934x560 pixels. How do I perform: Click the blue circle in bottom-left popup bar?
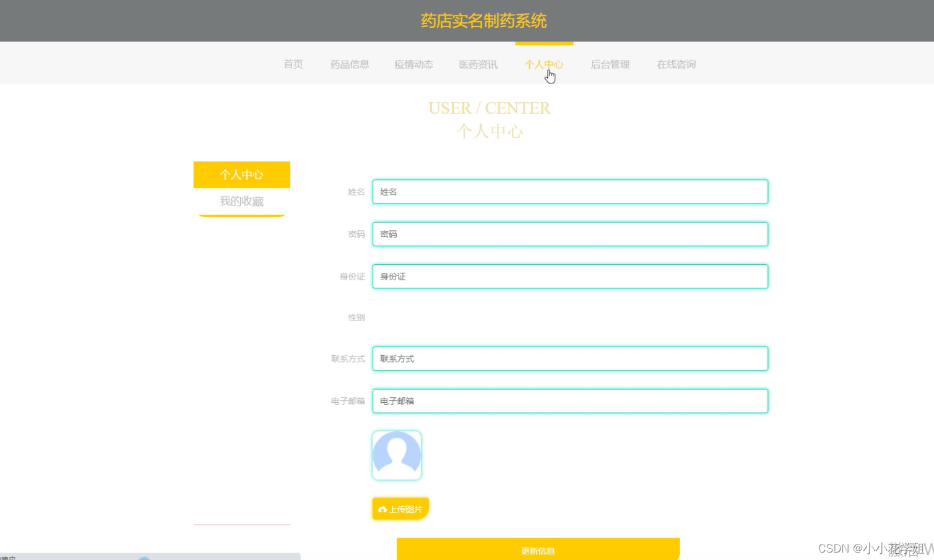[144, 559]
